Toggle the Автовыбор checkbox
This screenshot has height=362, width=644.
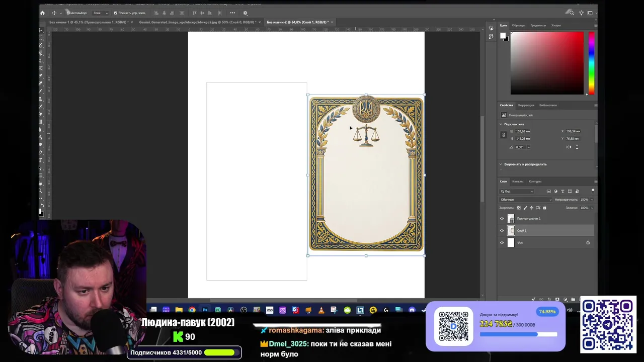68,13
